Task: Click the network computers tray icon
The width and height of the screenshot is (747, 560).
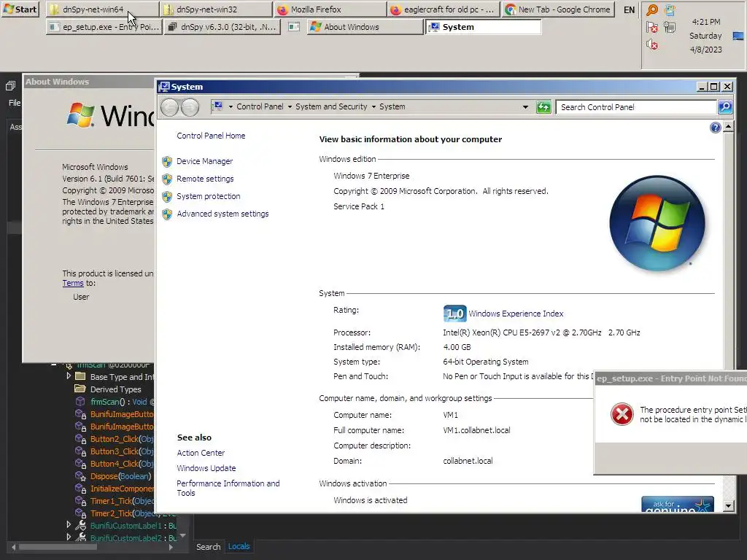Action: click(670, 27)
